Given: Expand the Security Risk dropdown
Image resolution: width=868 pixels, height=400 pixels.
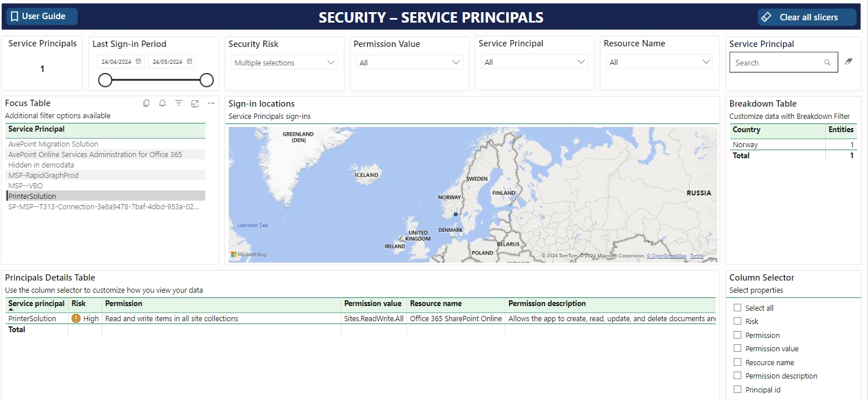Looking at the screenshot, I should pyautogui.click(x=284, y=63).
